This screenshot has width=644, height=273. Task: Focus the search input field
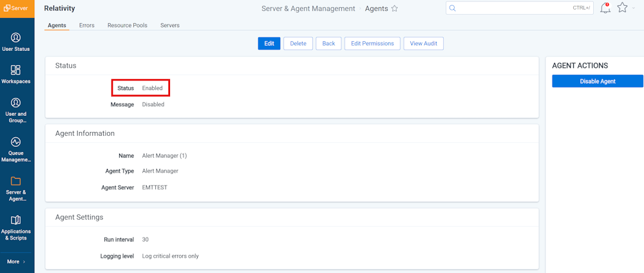click(x=519, y=8)
